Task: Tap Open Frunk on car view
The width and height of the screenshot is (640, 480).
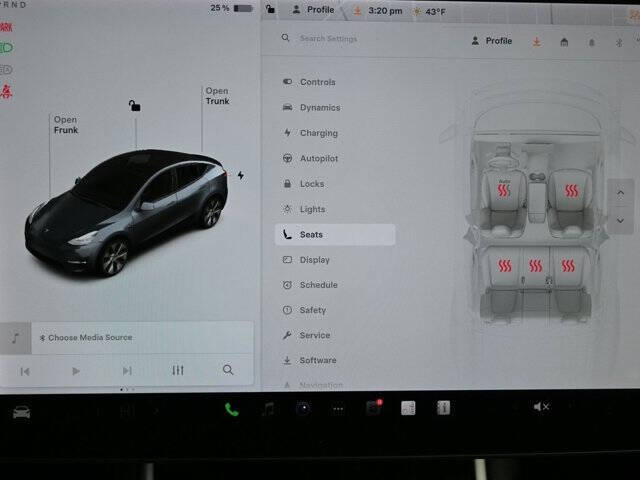Action: point(65,125)
